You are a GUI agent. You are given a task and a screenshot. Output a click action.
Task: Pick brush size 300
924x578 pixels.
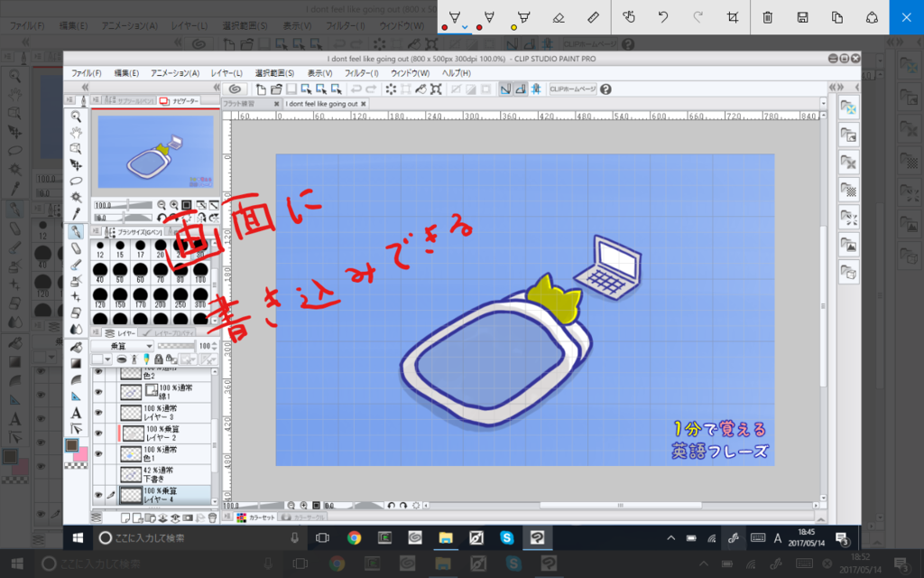coord(200,298)
